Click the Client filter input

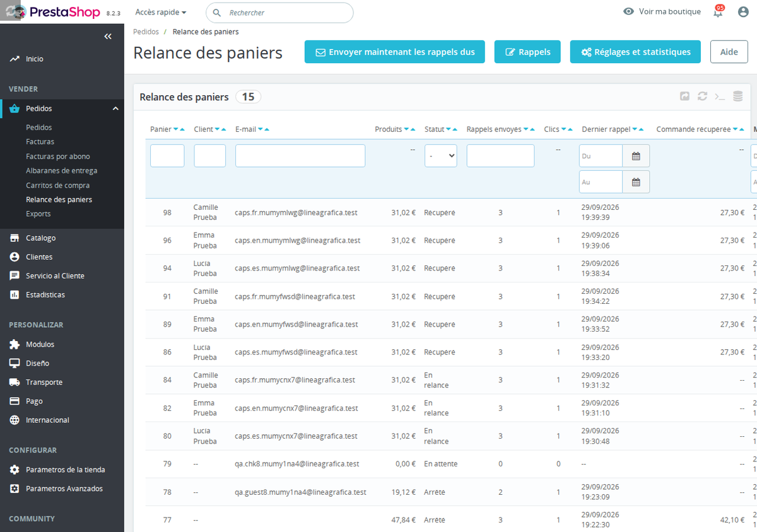click(x=210, y=156)
